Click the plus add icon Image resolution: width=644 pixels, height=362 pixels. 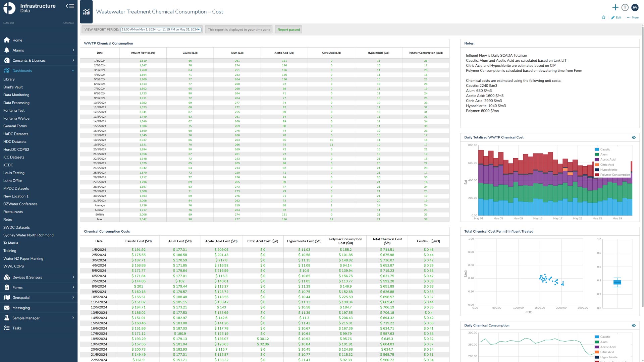(615, 7)
